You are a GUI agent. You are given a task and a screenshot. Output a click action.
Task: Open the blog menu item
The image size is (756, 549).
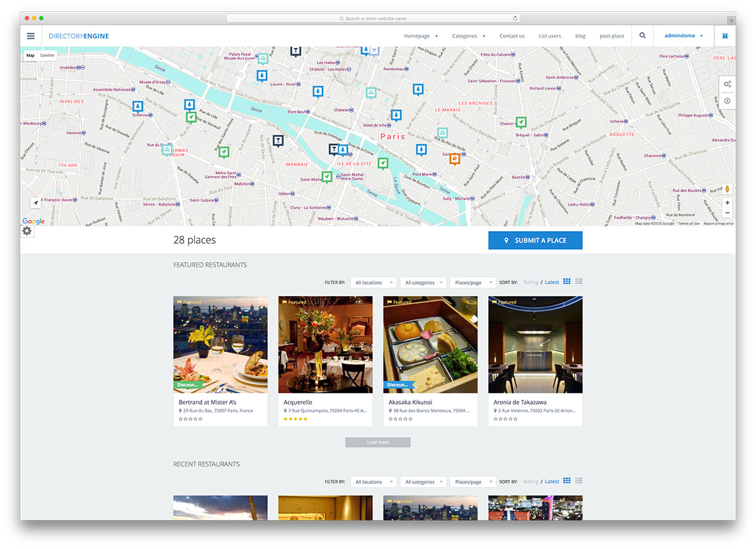tap(580, 36)
